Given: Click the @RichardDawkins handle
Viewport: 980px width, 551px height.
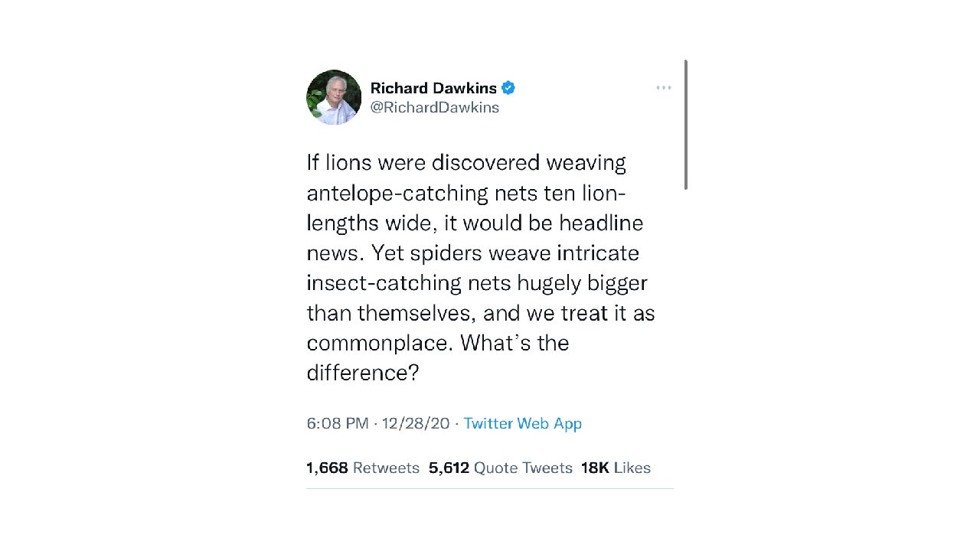Looking at the screenshot, I should click(x=434, y=107).
